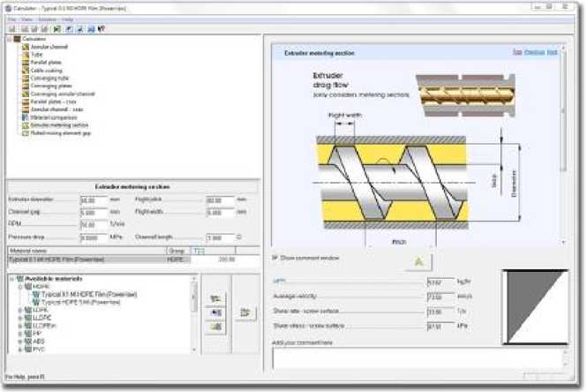Select the Converging plates calculator
The height and width of the screenshot is (392, 587).
pos(51,87)
